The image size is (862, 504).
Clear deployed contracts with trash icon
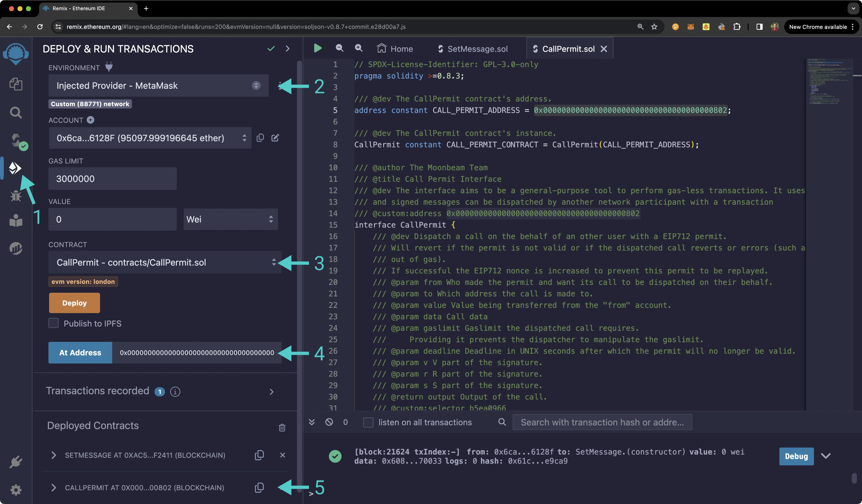click(282, 427)
